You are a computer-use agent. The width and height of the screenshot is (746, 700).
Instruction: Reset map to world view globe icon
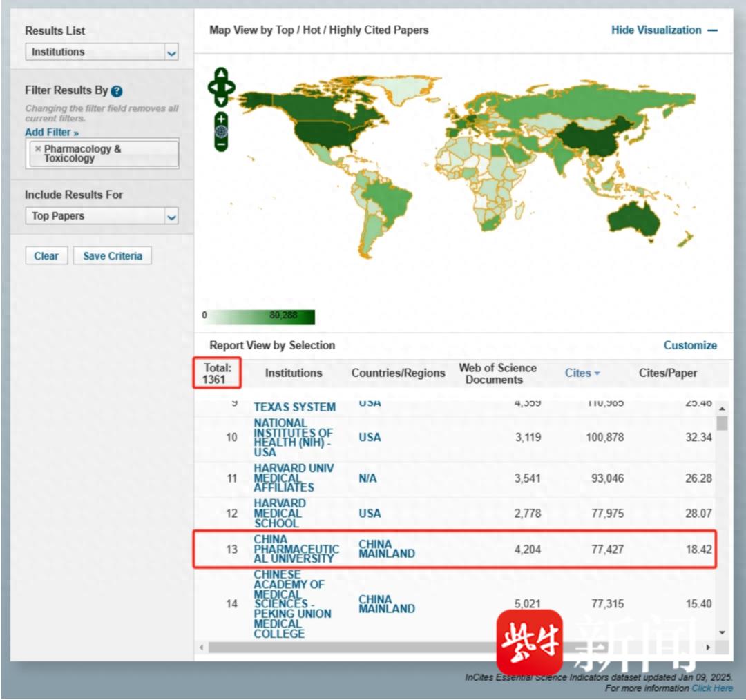click(x=221, y=131)
